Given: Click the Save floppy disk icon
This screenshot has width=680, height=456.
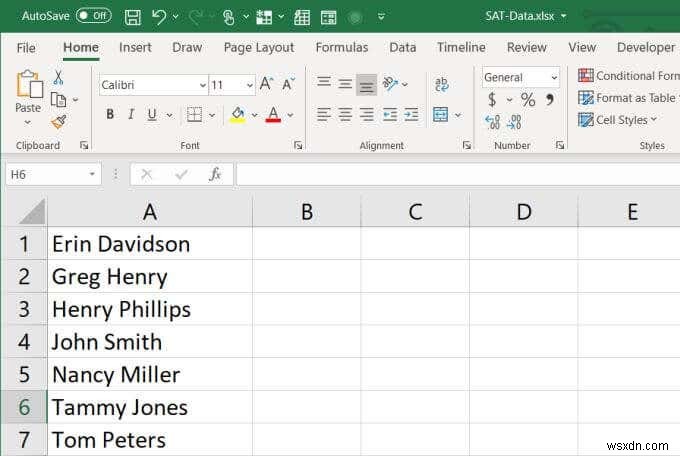Looking at the screenshot, I should pos(132,17).
